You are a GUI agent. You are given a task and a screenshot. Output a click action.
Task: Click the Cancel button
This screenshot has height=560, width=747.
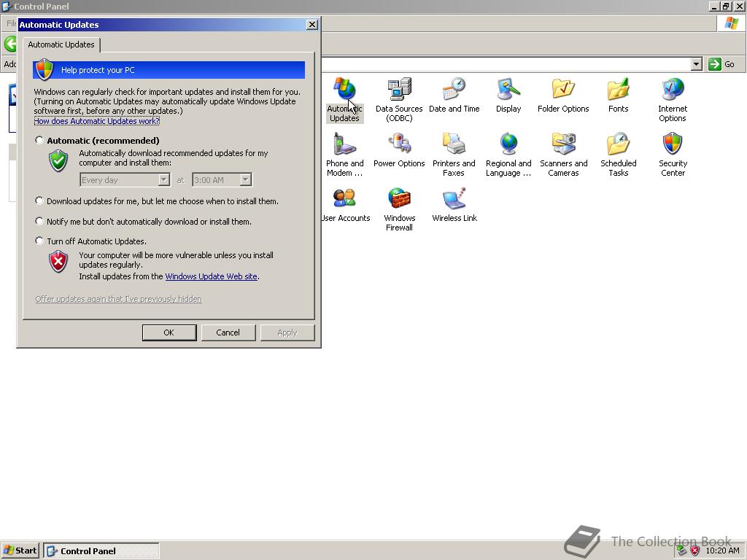(228, 332)
